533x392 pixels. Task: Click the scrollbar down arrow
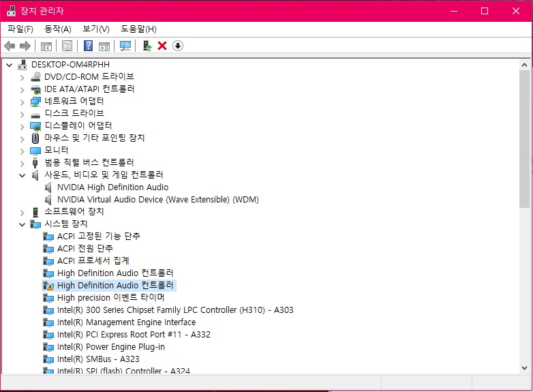[x=525, y=368]
